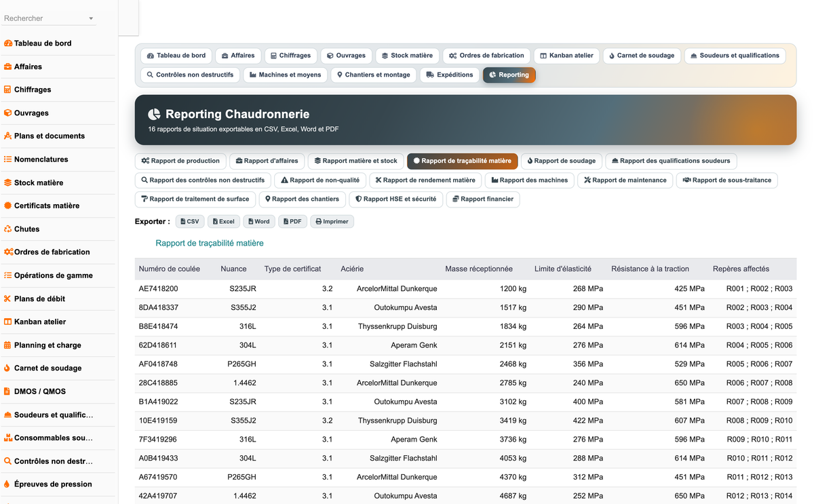Click the Stock matière sidebar icon
This screenshot has width=814, height=504.
(x=8, y=182)
